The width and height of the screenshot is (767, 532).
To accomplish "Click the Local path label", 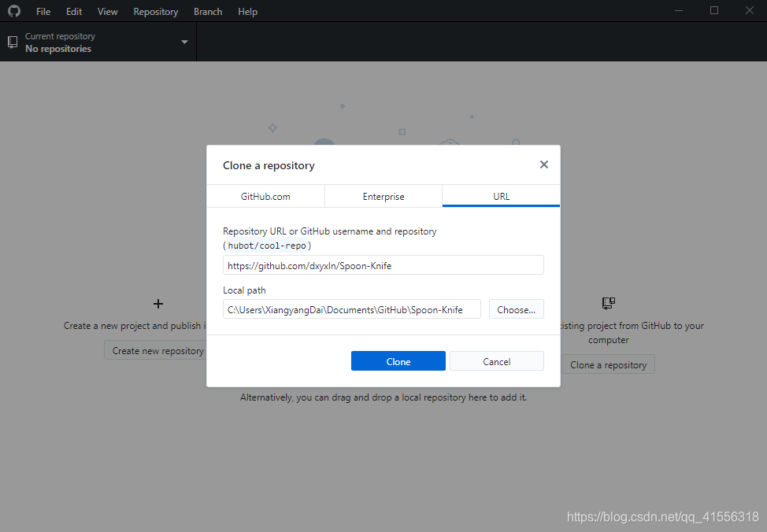I will [244, 290].
